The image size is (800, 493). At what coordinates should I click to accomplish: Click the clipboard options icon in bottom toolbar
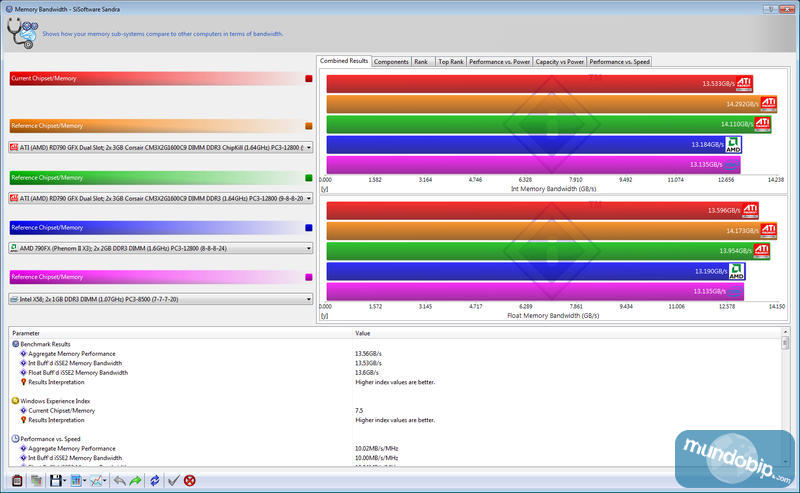pos(17,480)
